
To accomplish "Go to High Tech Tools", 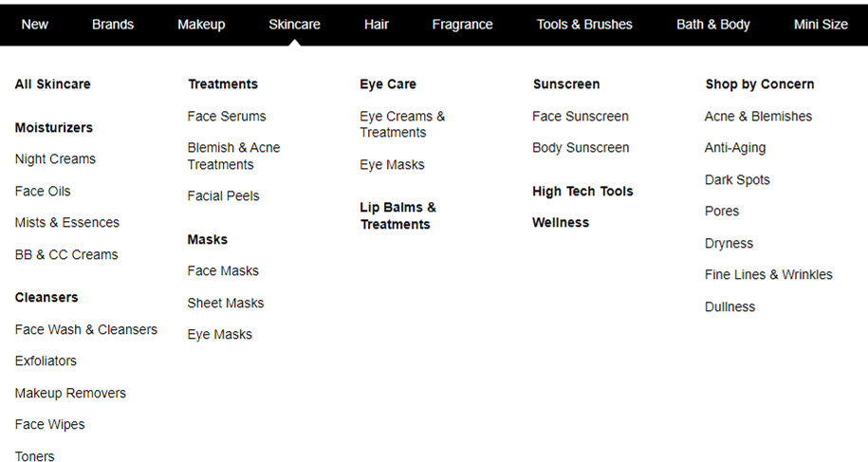I will [582, 192].
